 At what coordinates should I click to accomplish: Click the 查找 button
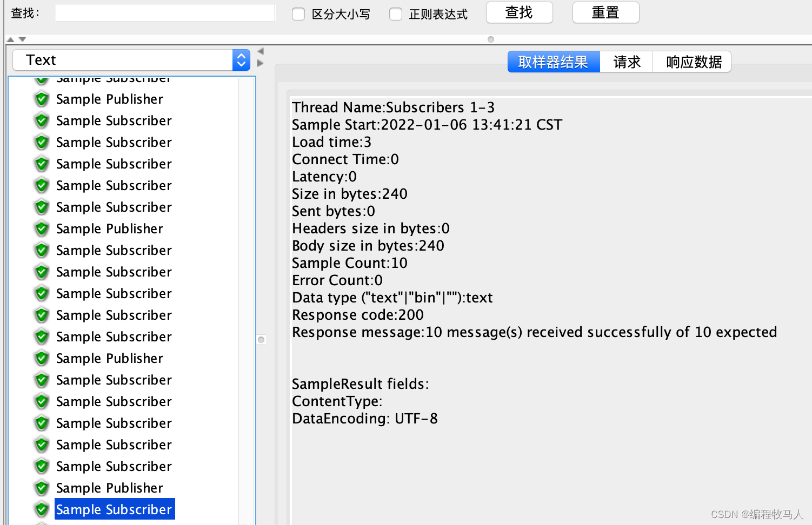pos(519,12)
